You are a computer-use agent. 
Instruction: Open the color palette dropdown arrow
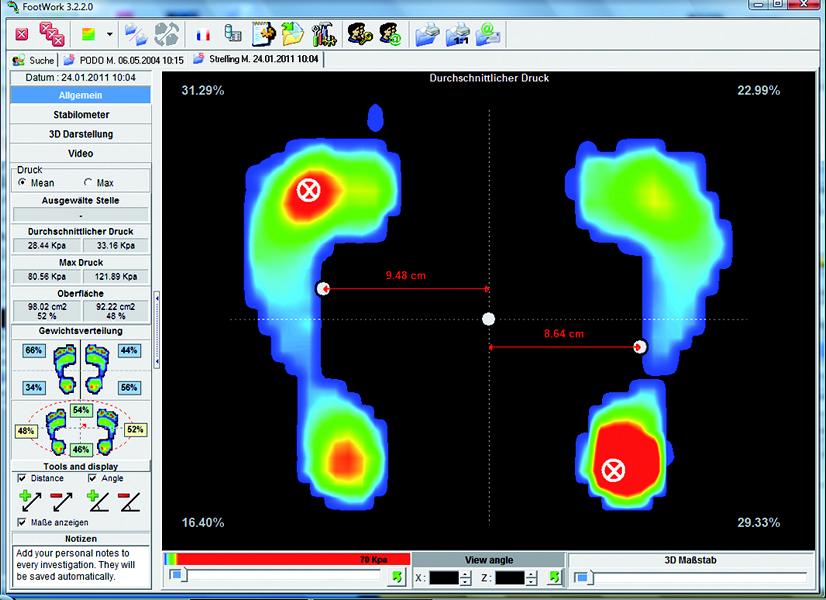pyautogui.click(x=108, y=35)
